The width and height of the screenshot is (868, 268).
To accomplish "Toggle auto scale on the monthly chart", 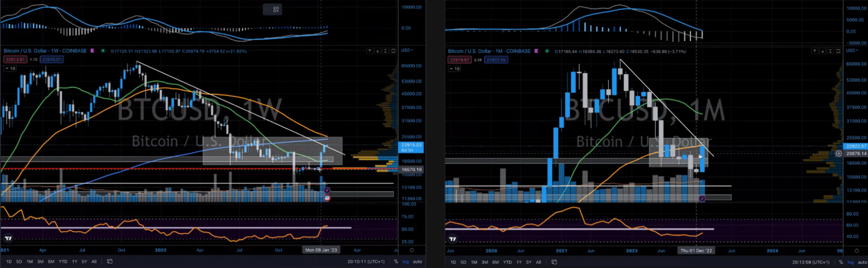I will tap(862, 262).
